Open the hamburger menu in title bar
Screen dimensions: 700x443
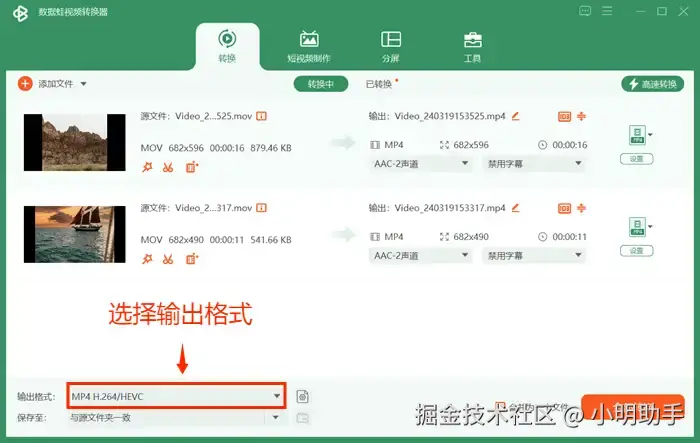607,11
